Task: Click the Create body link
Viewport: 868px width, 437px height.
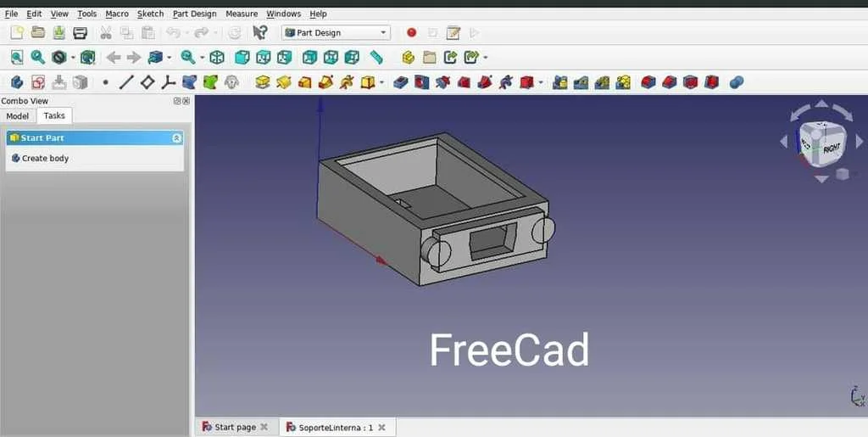Action: (45, 158)
